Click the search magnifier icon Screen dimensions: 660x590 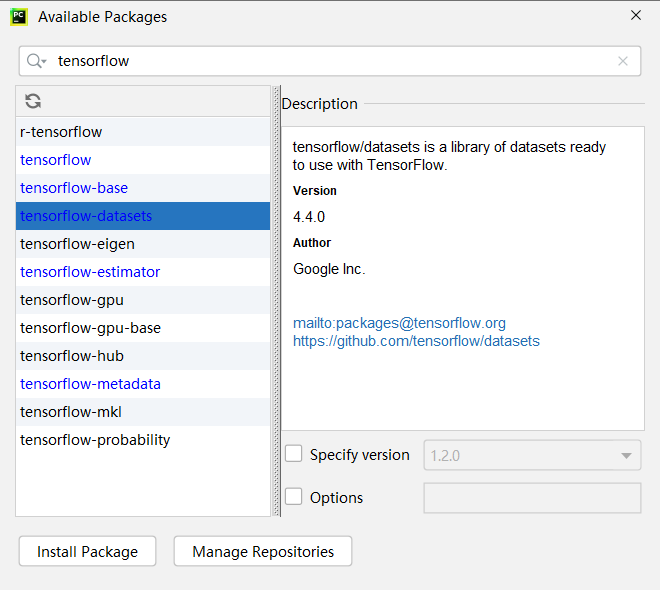(x=36, y=61)
